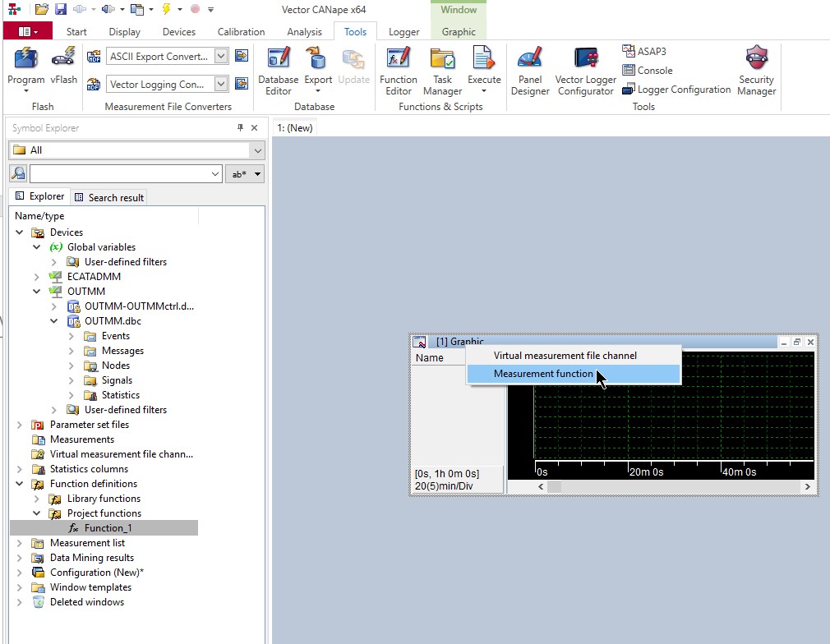Click the graphic window horizontal scrollbar
The width and height of the screenshot is (830, 644).
[674, 487]
